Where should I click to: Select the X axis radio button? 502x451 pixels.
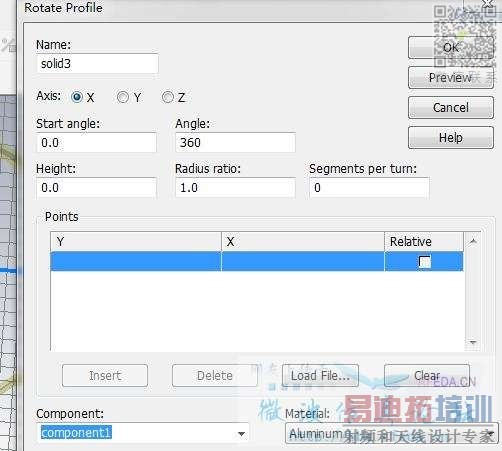(77, 97)
